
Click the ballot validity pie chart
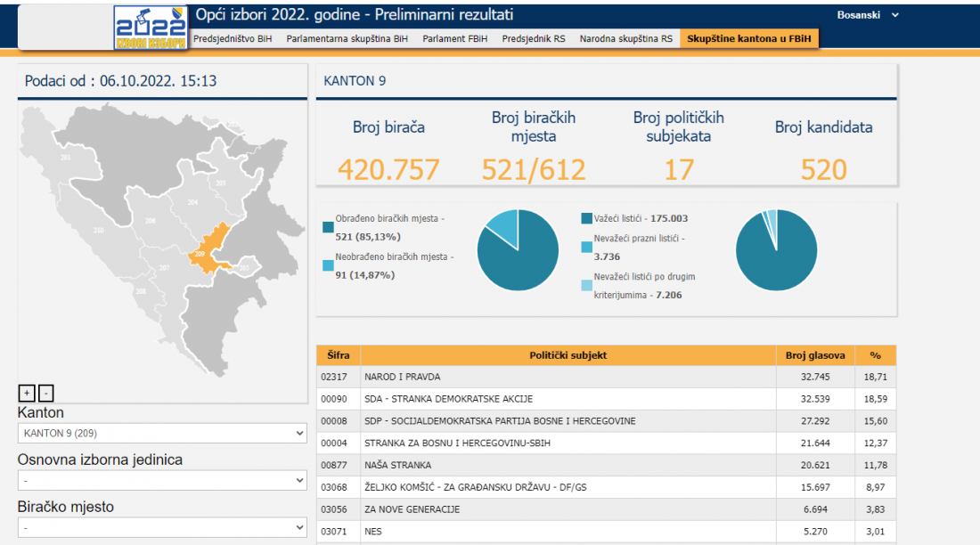coord(776,249)
